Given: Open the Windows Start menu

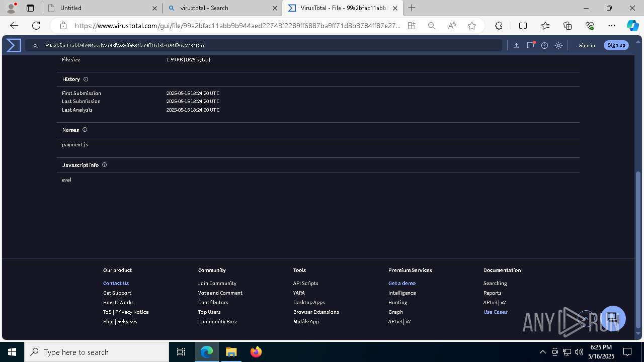Looking at the screenshot, I should (12, 352).
